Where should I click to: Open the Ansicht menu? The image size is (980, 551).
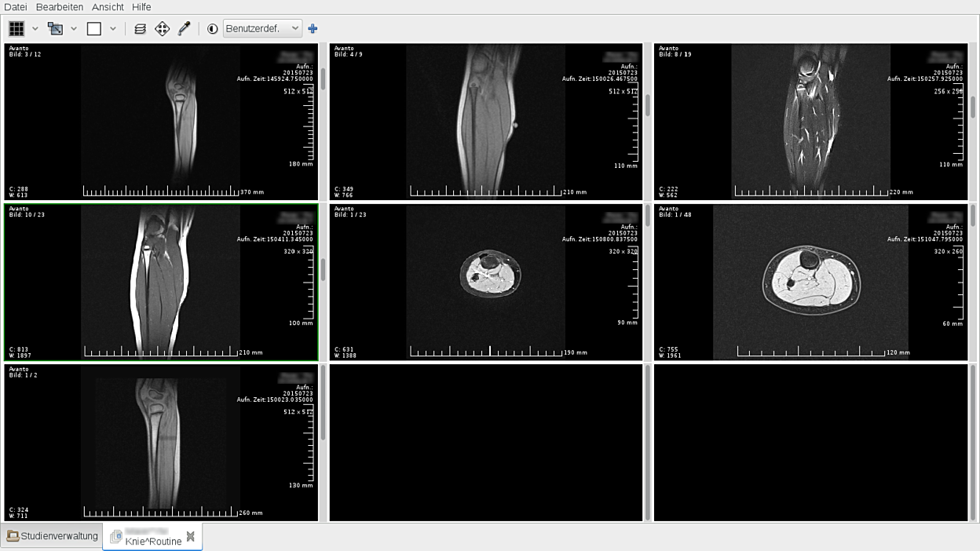[x=108, y=7]
